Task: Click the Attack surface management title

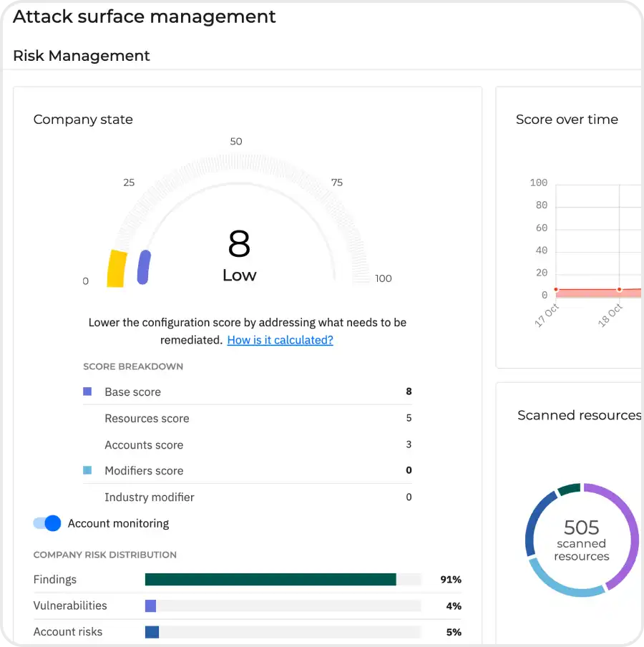Action: click(x=145, y=17)
